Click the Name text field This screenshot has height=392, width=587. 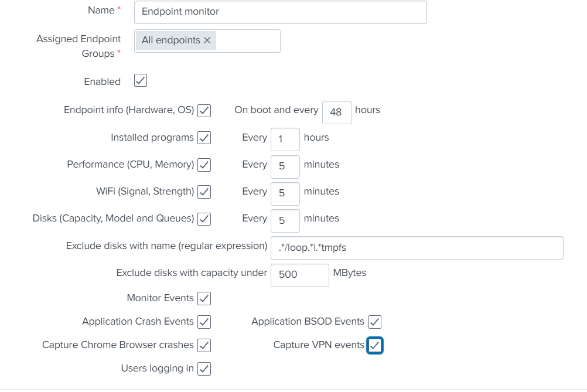[280, 12]
